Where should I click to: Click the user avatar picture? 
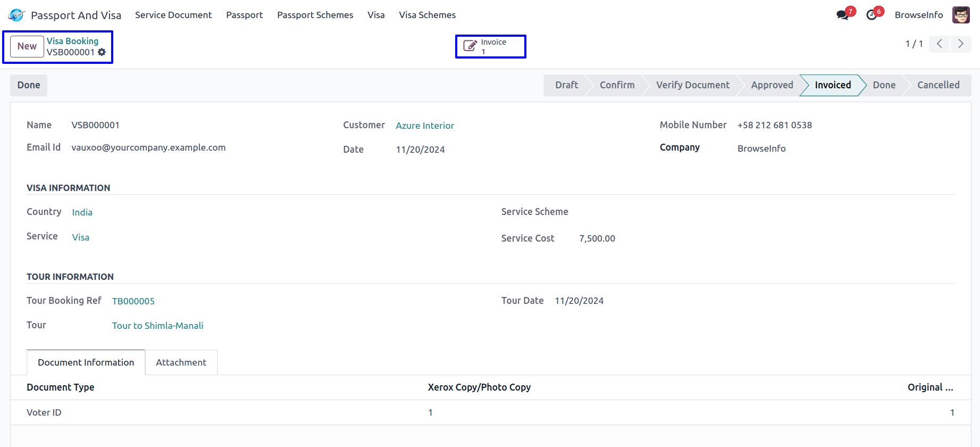tap(961, 15)
